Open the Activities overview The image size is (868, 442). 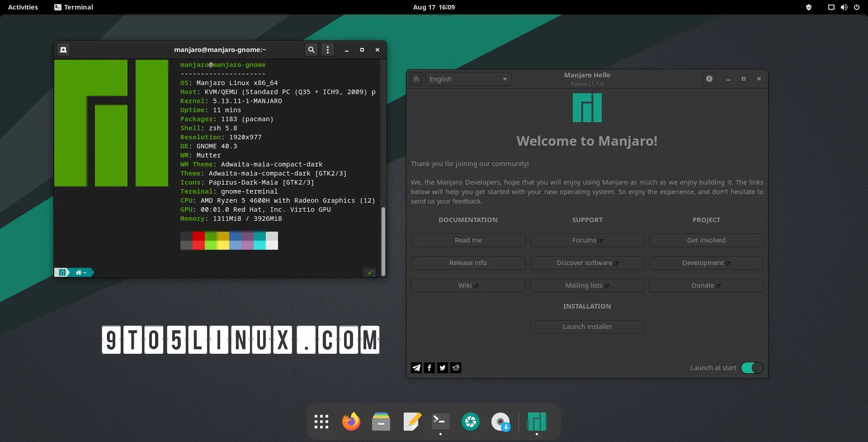[23, 7]
